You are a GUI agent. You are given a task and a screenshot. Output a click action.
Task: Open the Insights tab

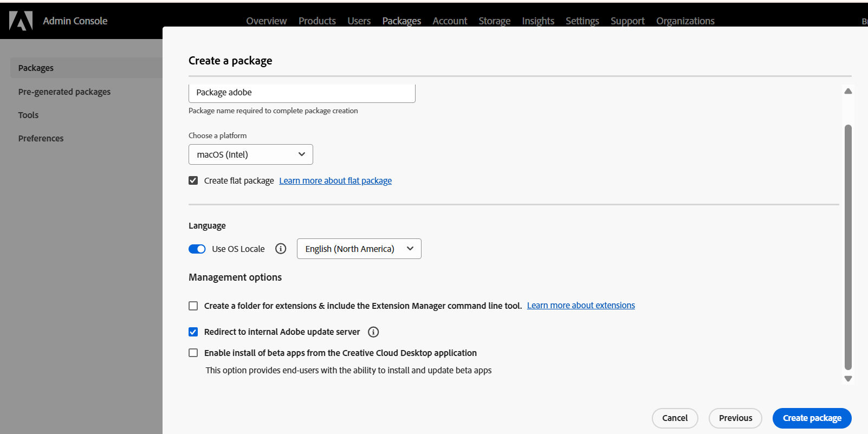(x=538, y=21)
